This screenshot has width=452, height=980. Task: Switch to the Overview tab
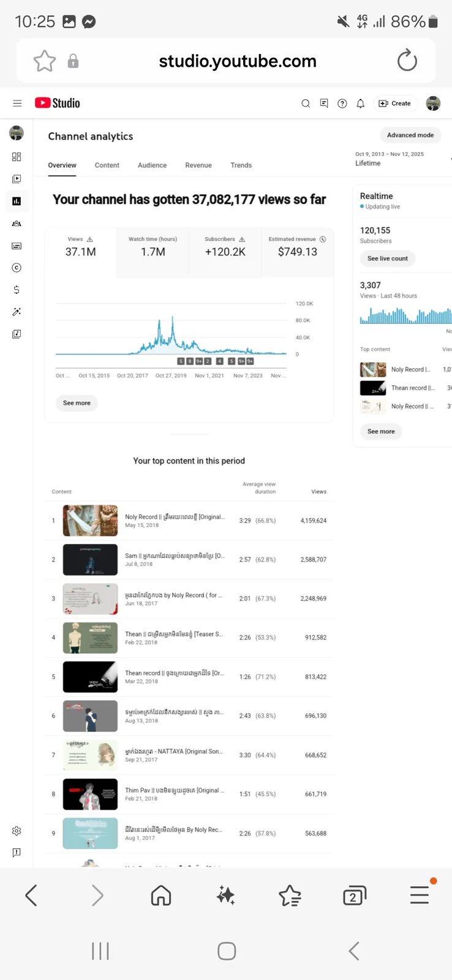pos(62,165)
